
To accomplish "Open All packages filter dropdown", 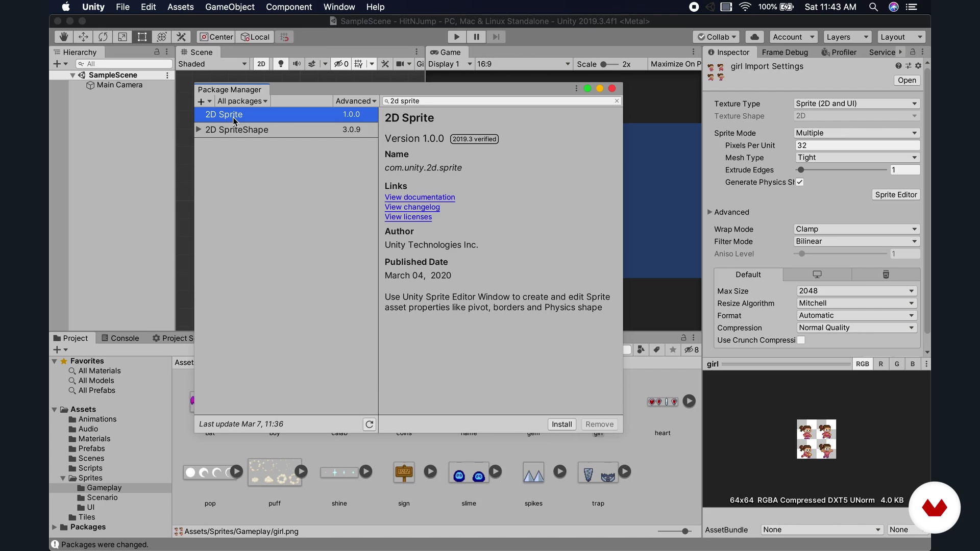I will (x=242, y=101).
